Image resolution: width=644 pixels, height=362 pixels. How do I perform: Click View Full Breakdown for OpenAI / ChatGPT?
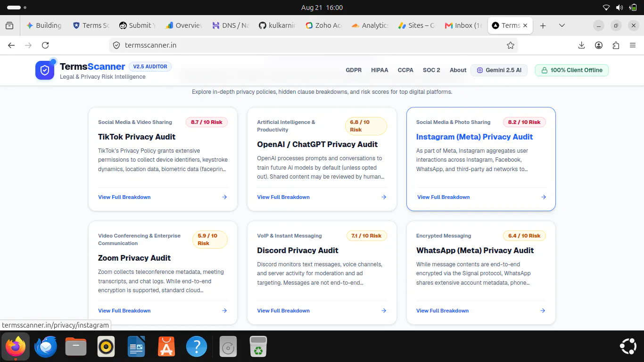[x=283, y=197]
